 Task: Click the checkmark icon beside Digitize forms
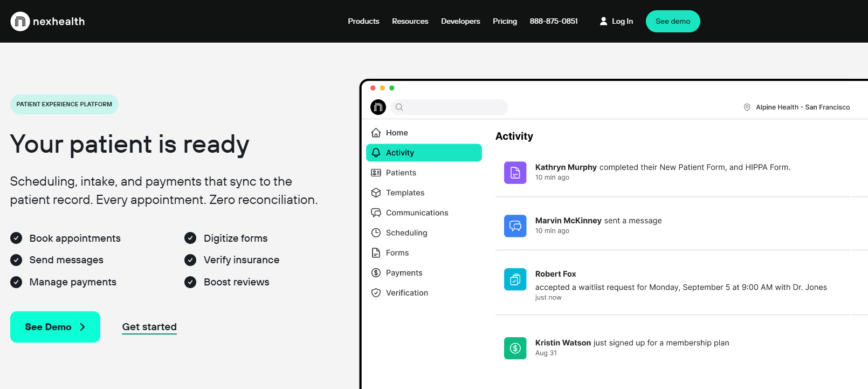(x=190, y=238)
